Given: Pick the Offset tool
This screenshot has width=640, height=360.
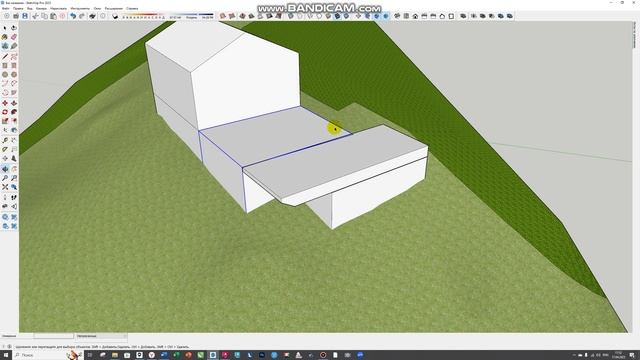Looking at the screenshot, I should tap(14, 121).
